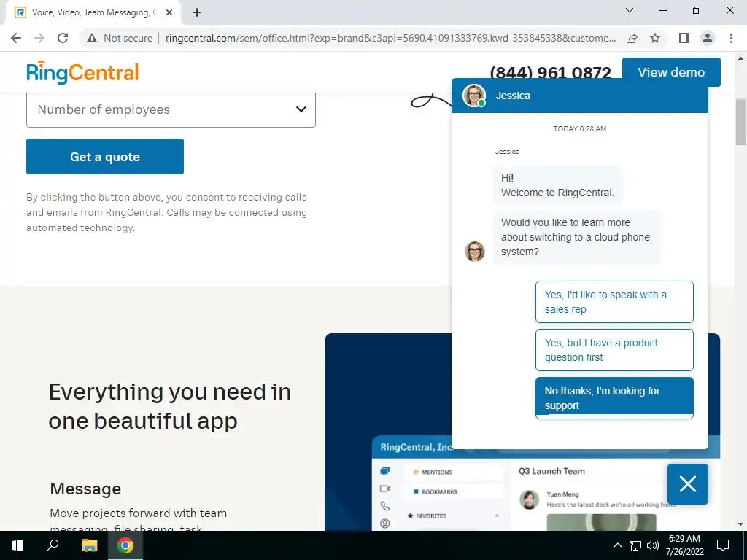Open the Windows notification center

(723, 545)
